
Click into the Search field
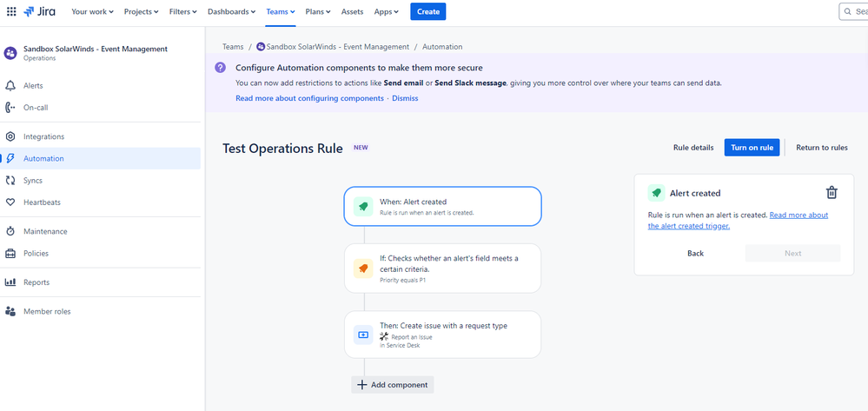[853, 11]
